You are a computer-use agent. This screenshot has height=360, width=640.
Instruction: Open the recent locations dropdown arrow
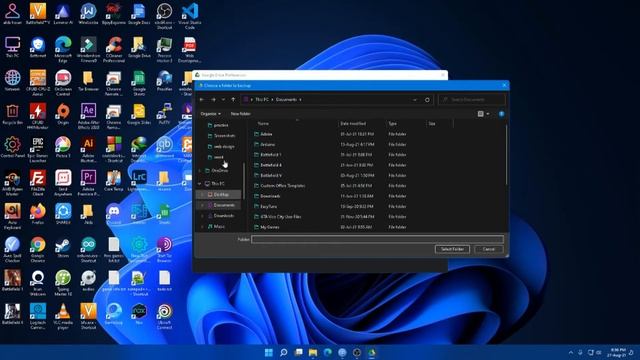pos(223,100)
